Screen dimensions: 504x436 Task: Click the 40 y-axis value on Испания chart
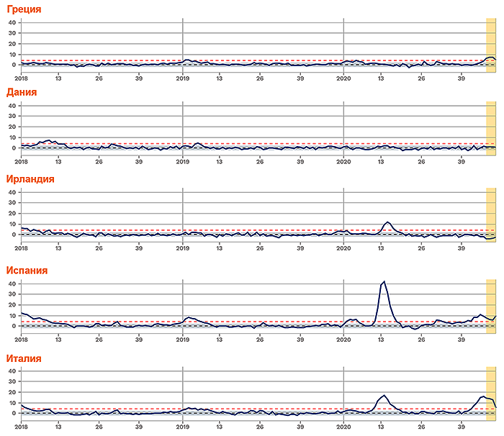click(12, 283)
